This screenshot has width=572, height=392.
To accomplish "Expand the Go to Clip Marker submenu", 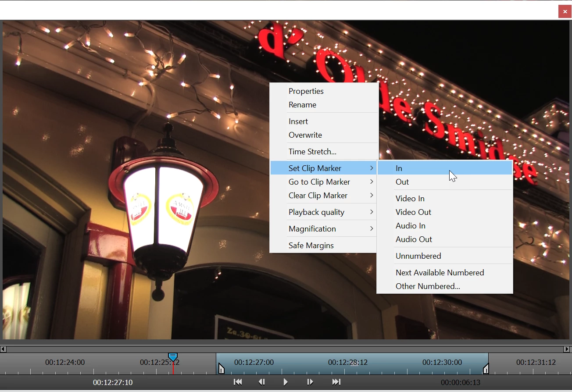I will pyautogui.click(x=324, y=182).
